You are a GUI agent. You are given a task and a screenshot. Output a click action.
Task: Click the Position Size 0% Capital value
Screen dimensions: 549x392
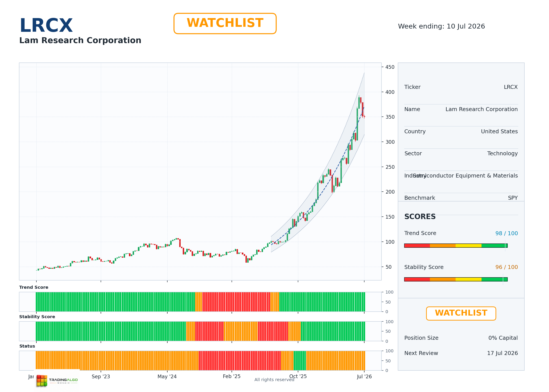(x=503, y=338)
